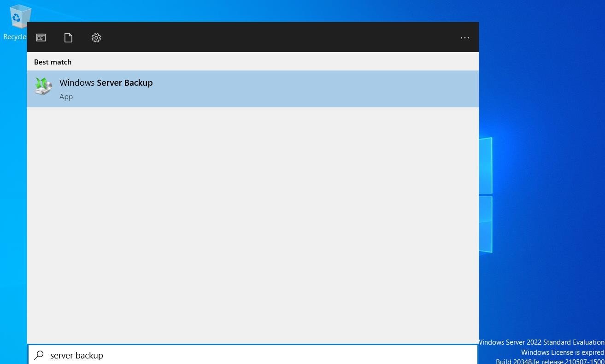The height and width of the screenshot is (364, 605).
Task: Click the 'Best match' heading
Action: tap(53, 62)
